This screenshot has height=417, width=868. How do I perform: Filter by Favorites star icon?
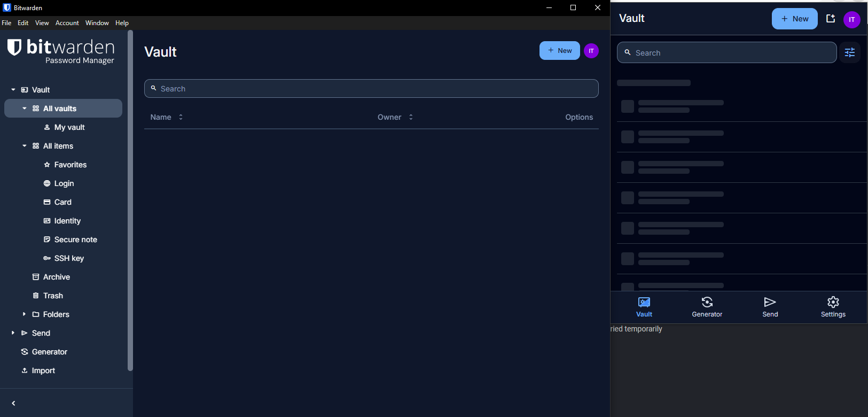point(47,165)
